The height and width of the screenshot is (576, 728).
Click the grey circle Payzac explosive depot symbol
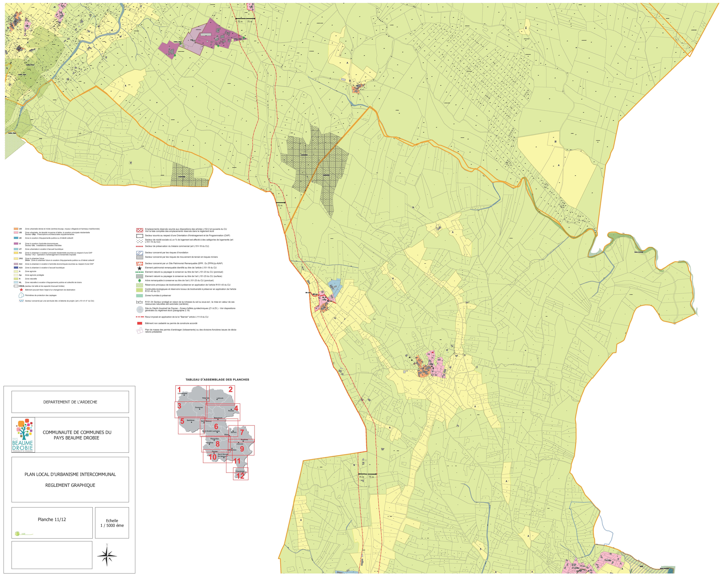point(140,310)
